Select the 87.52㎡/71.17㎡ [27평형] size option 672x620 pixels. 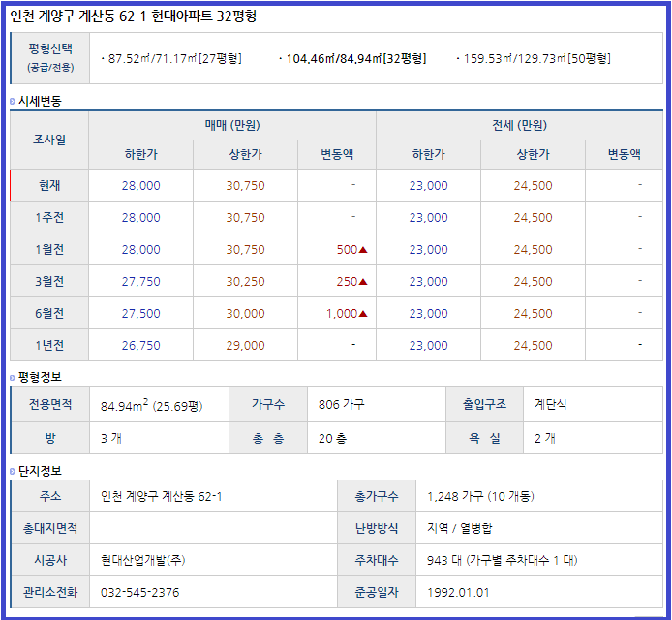(174, 58)
